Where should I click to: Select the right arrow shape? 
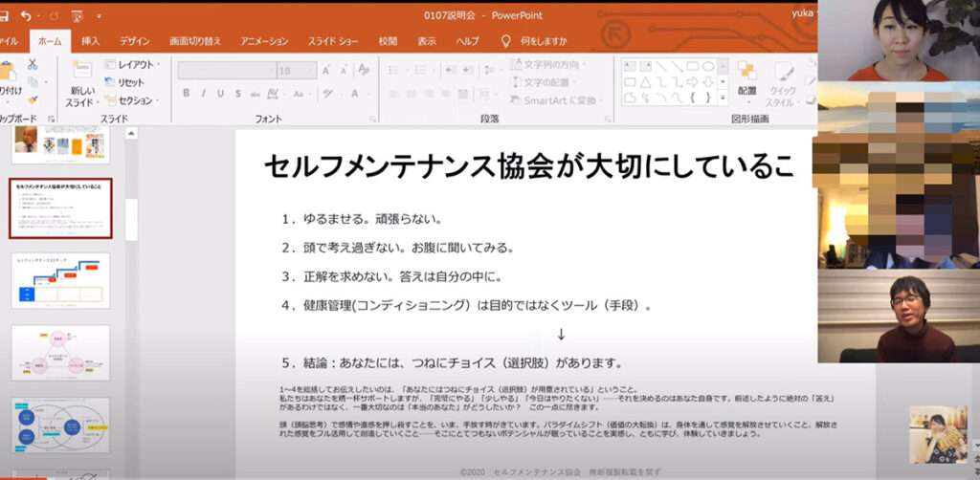(693, 82)
